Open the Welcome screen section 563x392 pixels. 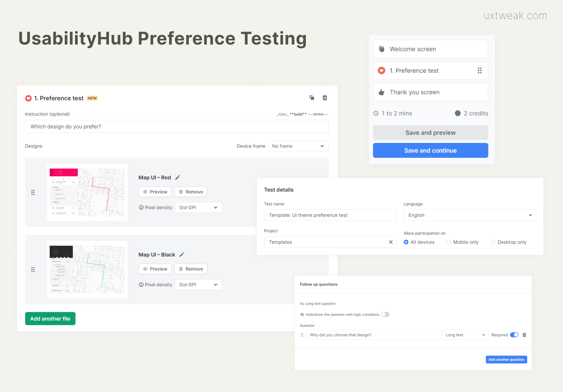pyautogui.click(x=430, y=49)
